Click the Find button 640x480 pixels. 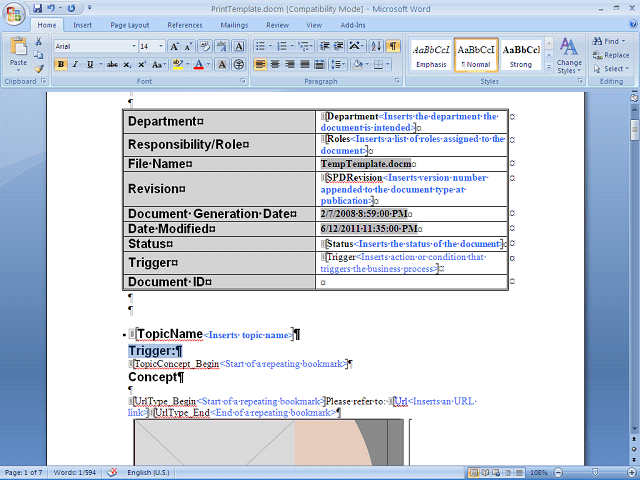coord(608,41)
